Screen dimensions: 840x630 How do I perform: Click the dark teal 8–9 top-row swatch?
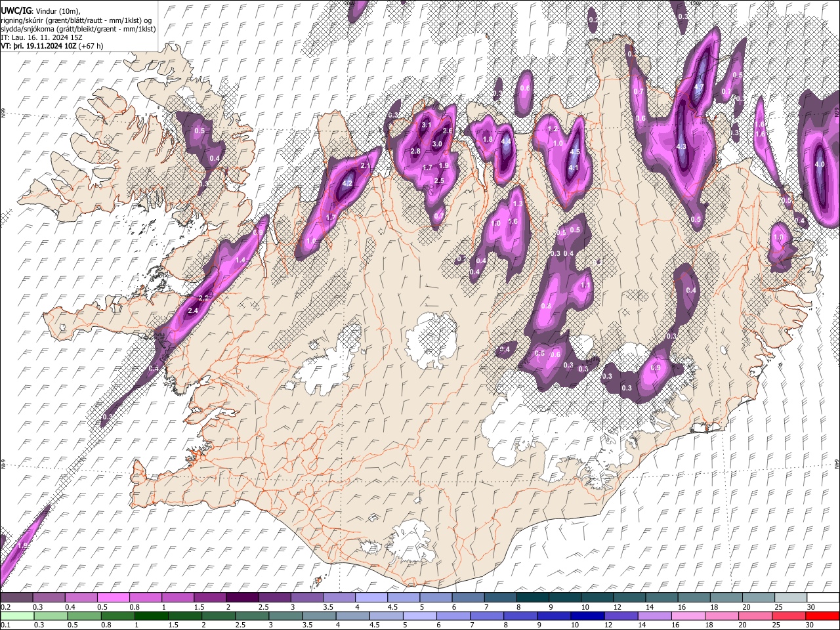[x=532, y=598]
